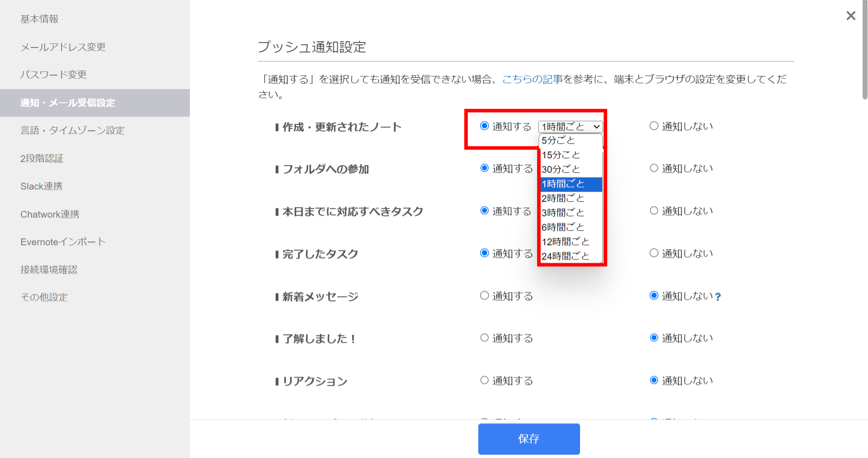Open 接続環境確認 from the sidebar
This screenshot has width=868, height=458.
coord(48,269)
